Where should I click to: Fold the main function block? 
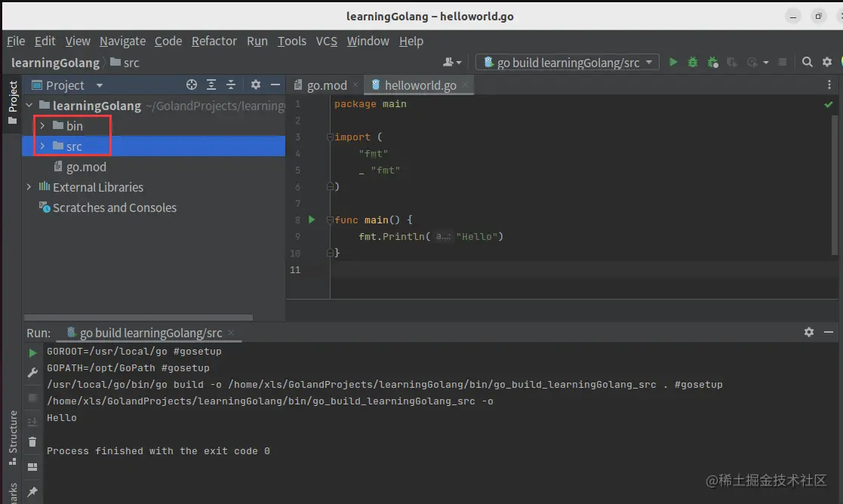coord(330,220)
